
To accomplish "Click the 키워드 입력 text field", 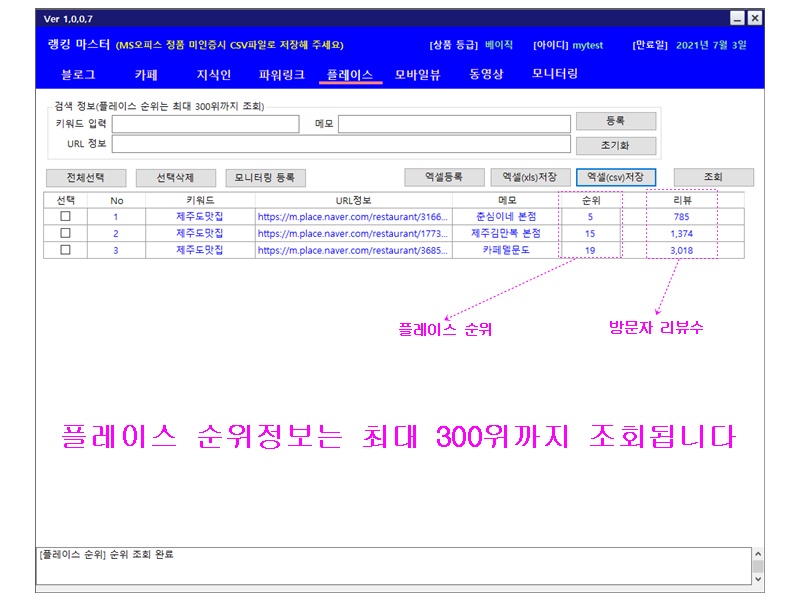I will click(x=205, y=124).
